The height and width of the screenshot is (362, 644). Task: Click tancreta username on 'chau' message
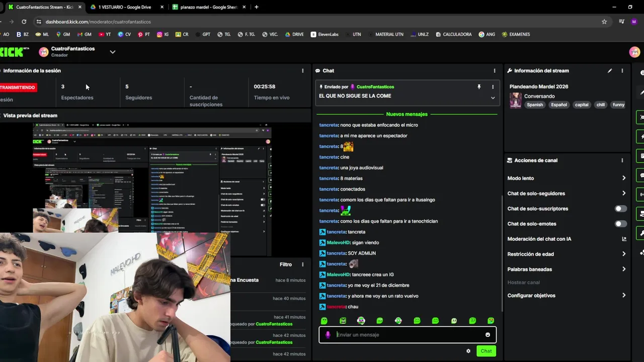tap(336, 307)
